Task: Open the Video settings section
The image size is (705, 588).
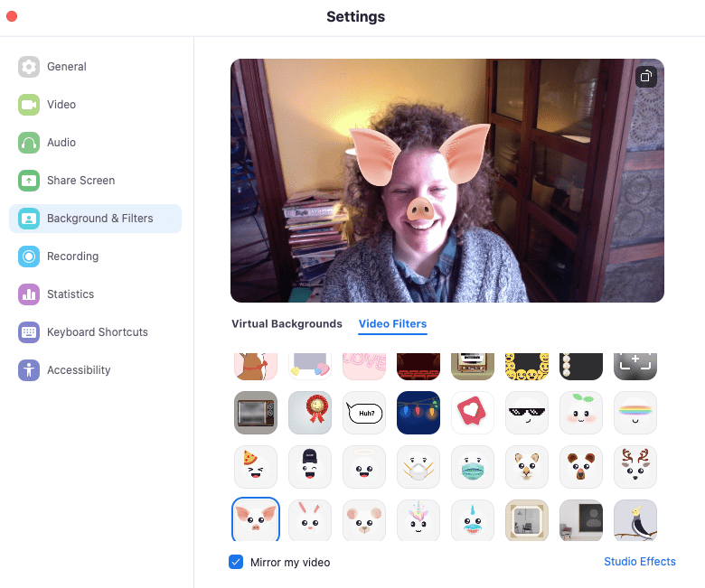Action: point(61,105)
